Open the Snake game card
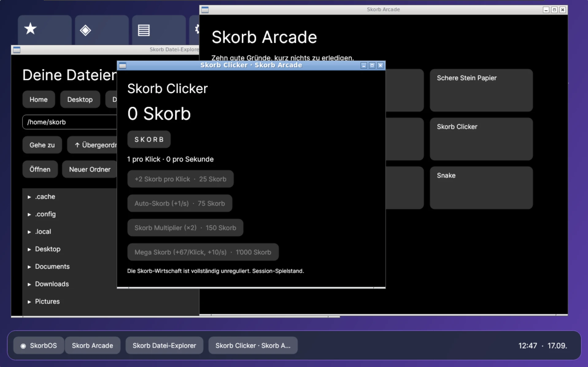The height and width of the screenshot is (367, 588). click(481, 188)
